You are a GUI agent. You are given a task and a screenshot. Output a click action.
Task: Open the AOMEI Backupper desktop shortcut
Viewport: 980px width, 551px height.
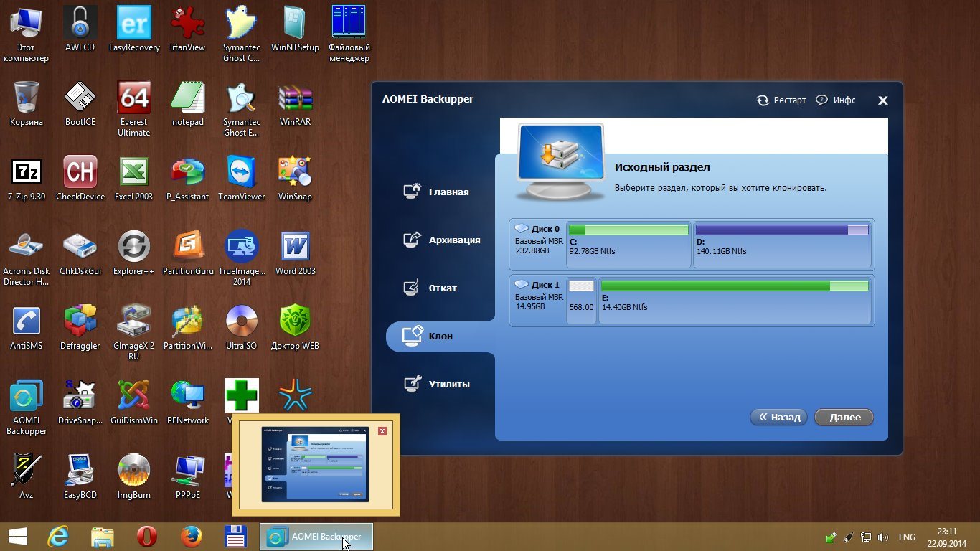[27, 408]
